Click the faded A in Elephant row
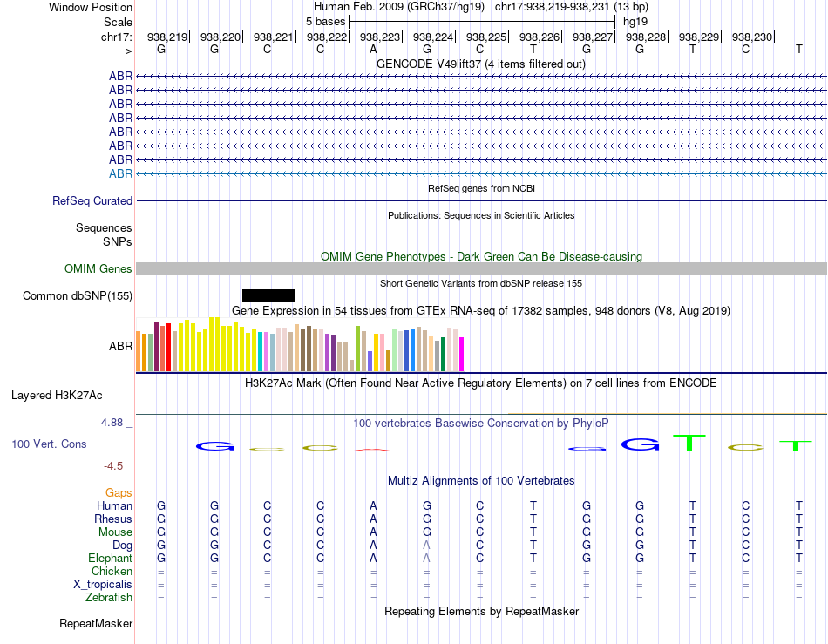 tap(426, 559)
